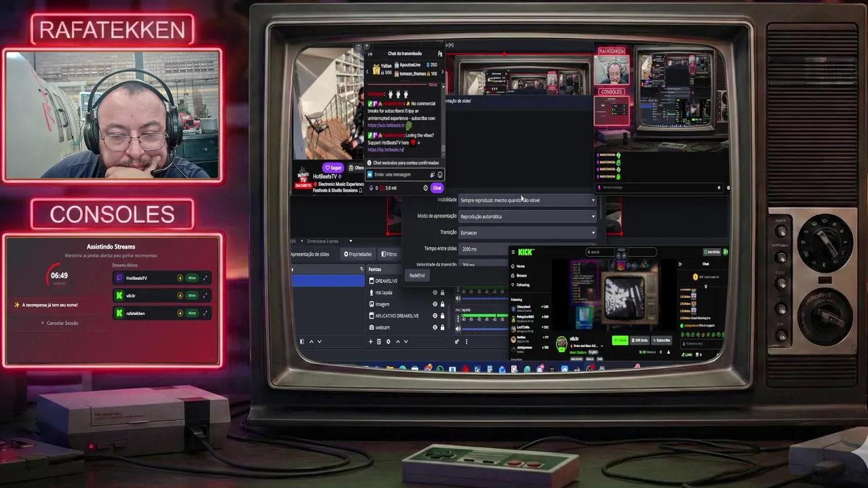Open source properties gear in Fontes toolbar
The image size is (868, 488).
[x=389, y=342]
